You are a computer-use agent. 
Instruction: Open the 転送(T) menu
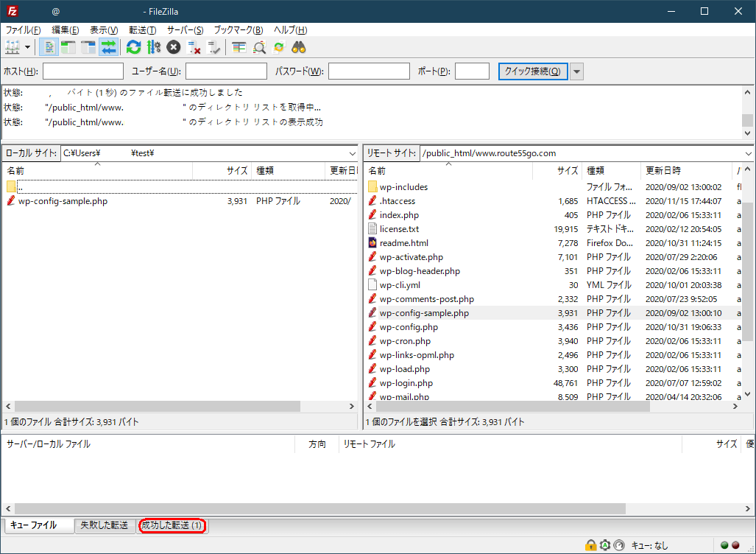pos(143,30)
